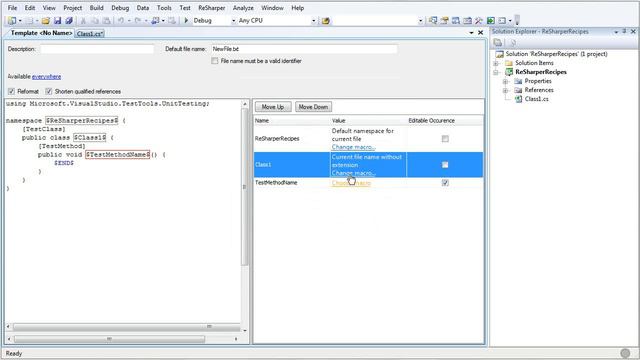Image resolution: width=640 pixels, height=360 pixels.
Task: Open the active files dropdown arrow by the tabs
Action: [471, 33]
